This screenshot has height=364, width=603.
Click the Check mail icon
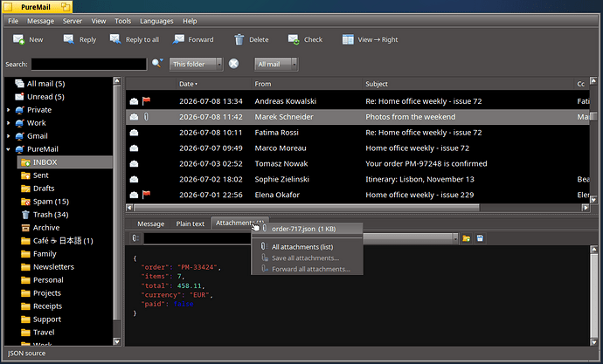coord(294,39)
